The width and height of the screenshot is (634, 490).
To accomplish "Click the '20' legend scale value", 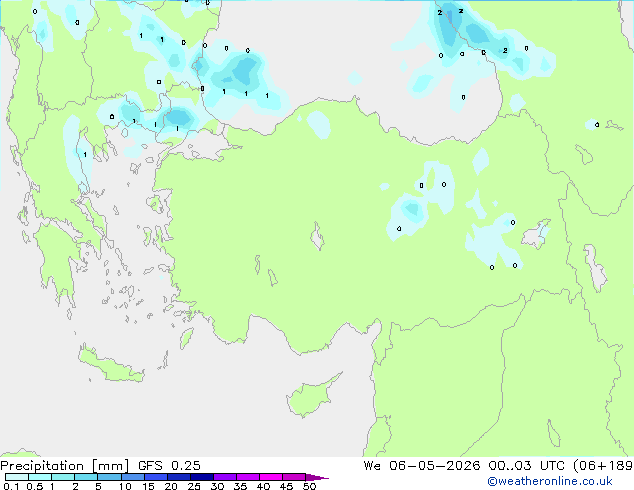I will 171,486.
